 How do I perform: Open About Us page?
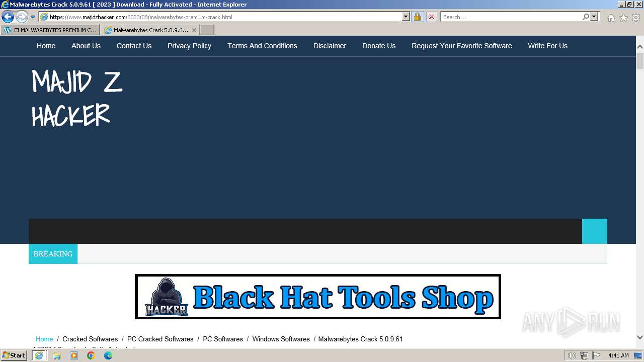coord(86,46)
